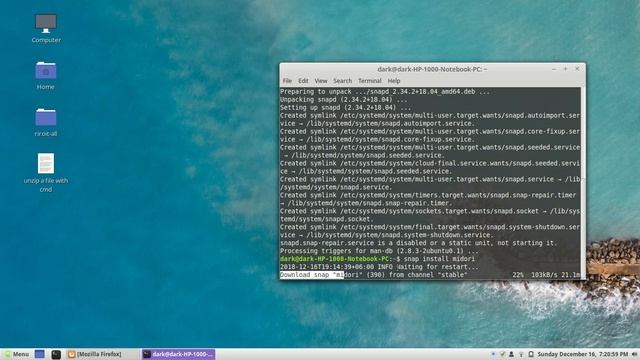Click the 'Download snap "midori"' progress line
The width and height of the screenshot is (640, 360).
pyautogui.click(x=373, y=275)
